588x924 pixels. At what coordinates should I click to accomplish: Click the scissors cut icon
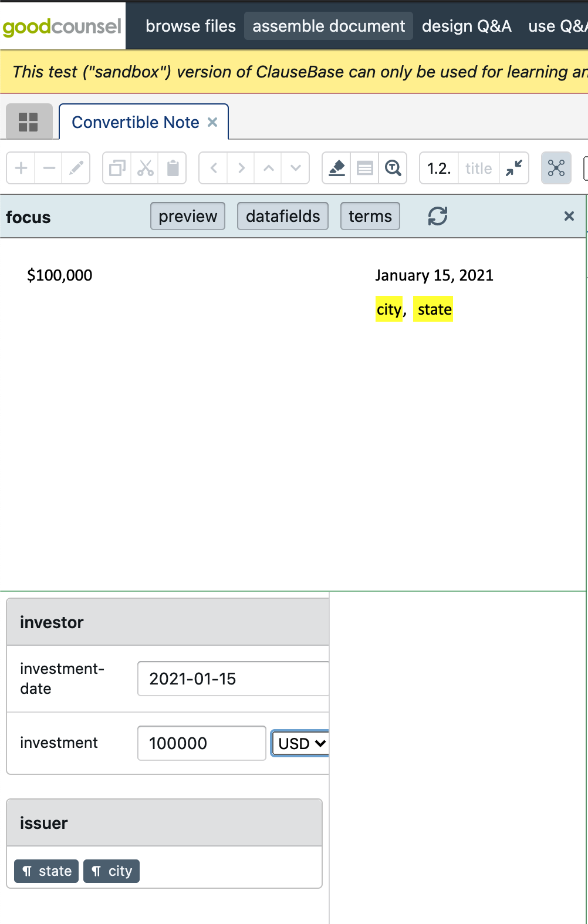pos(145,168)
